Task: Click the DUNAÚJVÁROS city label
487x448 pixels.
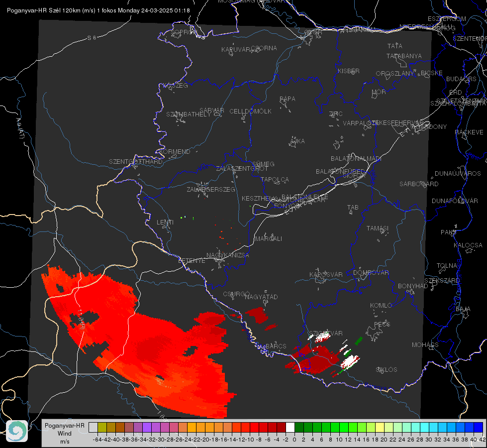Action: point(458,173)
